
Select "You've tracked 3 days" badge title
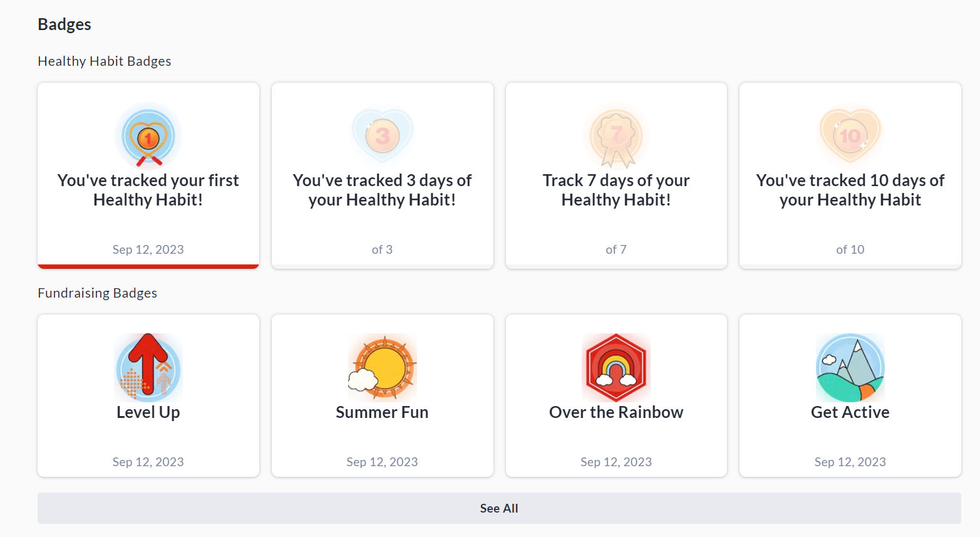click(x=382, y=190)
